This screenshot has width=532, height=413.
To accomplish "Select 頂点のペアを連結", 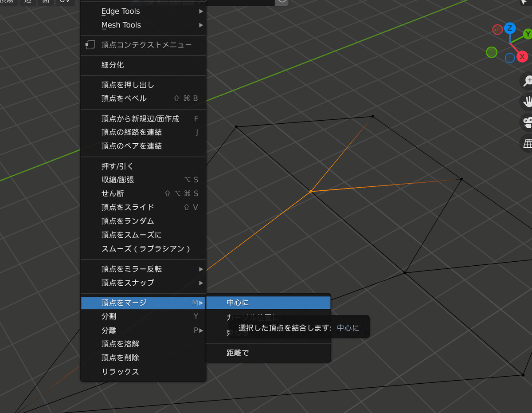I will click(x=143, y=146).
